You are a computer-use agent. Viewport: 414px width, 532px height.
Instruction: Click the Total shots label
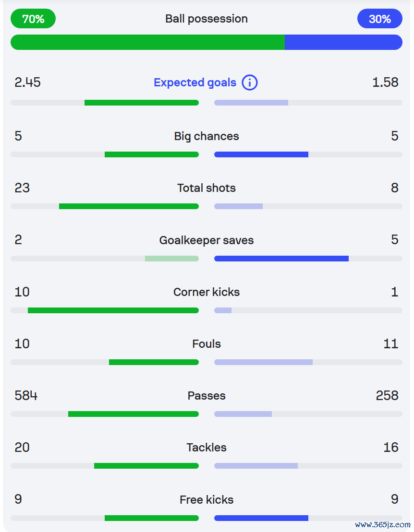207,188
